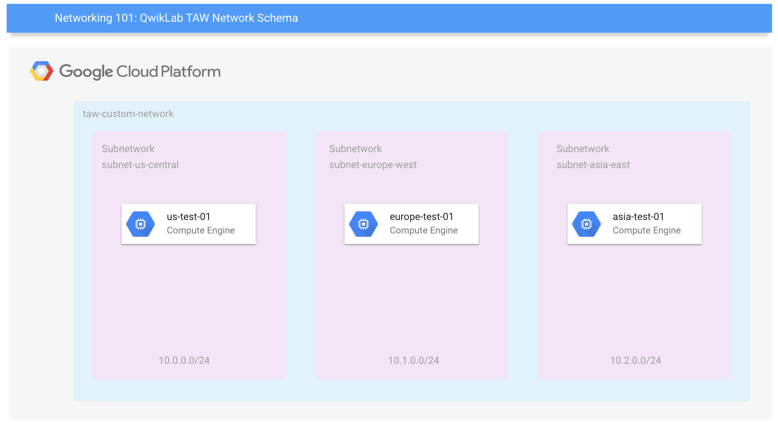Viewport: 778px width, 430px height.
Task: Click the 10.1.0.0/24 CIDR range
Action: tap(413, 361)
